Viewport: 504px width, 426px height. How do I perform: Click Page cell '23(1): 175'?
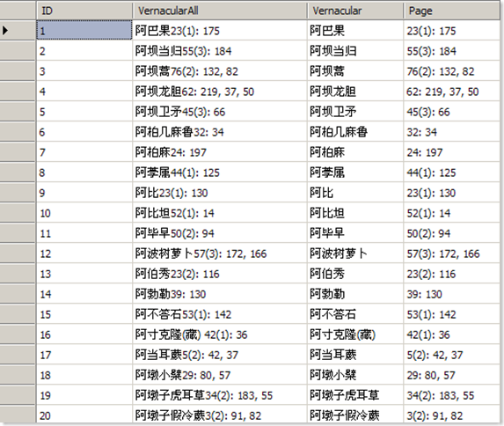point(451,31)
